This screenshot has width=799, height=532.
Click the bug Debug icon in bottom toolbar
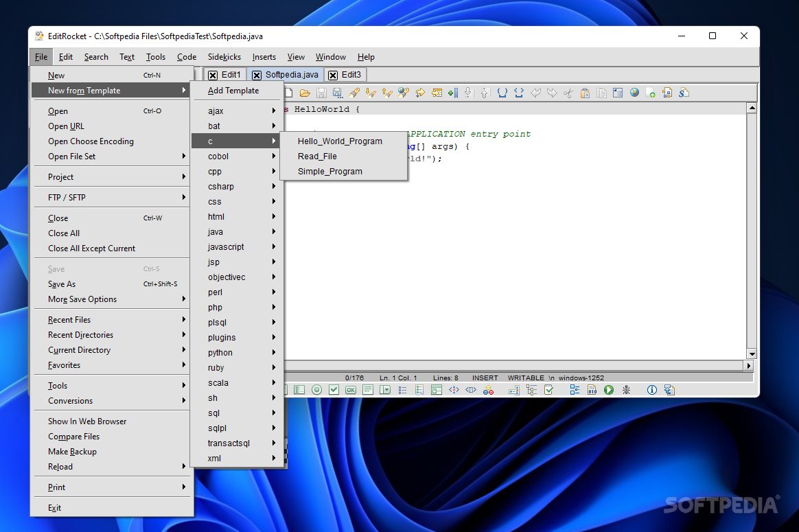point(626,390)
